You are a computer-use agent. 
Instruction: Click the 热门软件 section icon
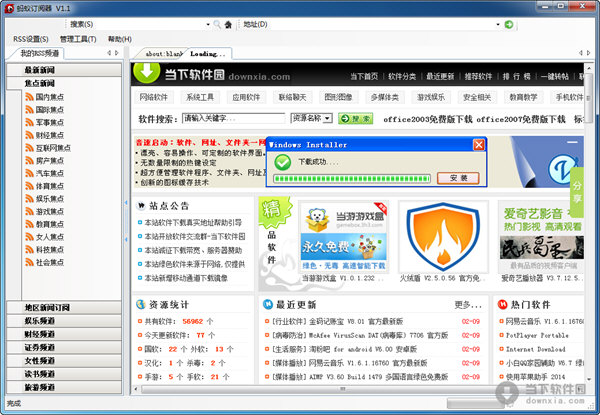click(x=502, y=304)
